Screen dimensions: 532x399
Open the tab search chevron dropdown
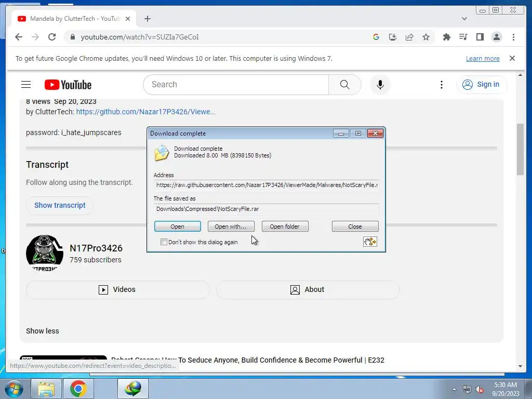464,19
